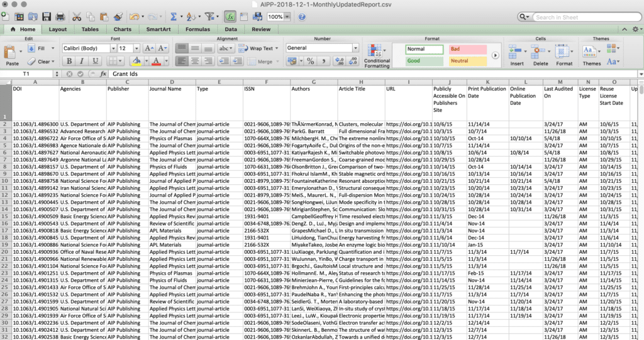Undo the last action

coord(134,17)
